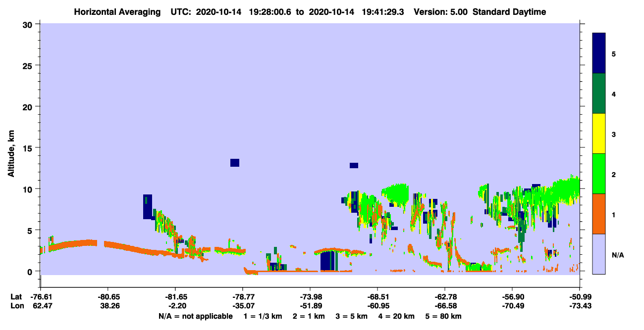The width and height of the screenshot is (644, 330).
Task: Click the longitude value -66.58
Action: coord(445,306)
